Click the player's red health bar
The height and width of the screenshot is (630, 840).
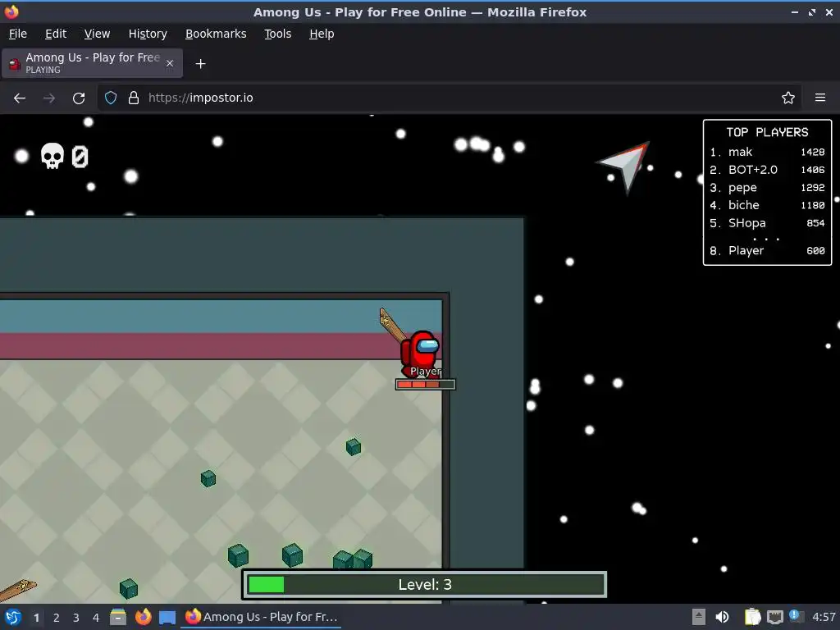click(x=426, y=384)
